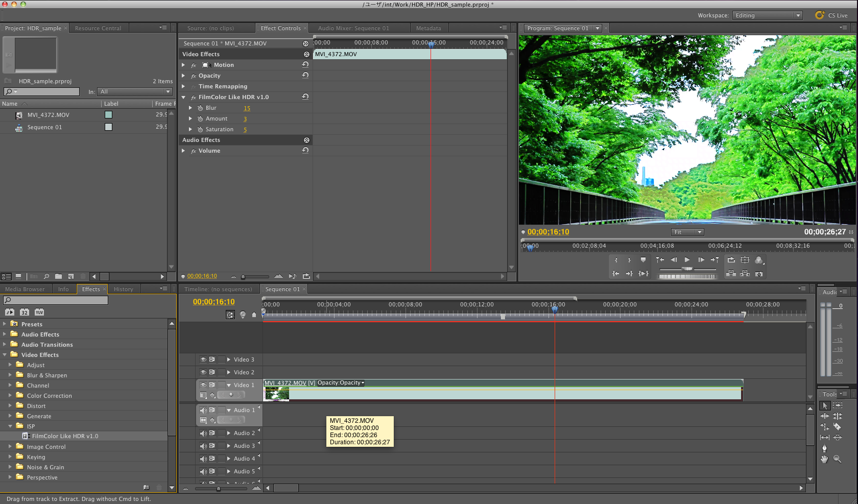Switch to Info tab
Screen dimensions: 858x504
(63, 289)
